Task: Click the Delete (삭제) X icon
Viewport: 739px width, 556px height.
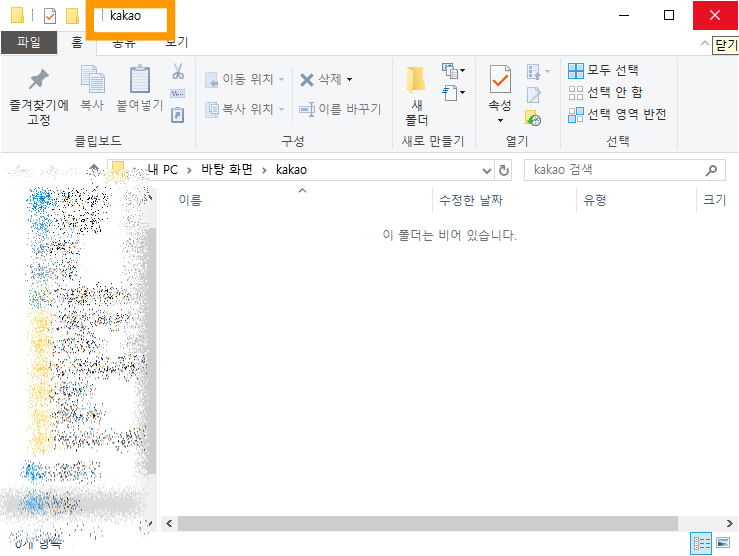Action: pyautogui.click(x=307, y=80)
